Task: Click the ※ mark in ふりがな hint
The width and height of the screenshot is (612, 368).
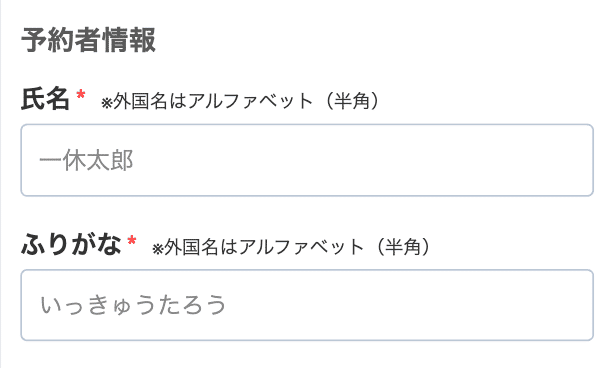Action: (x=158, y=249)
